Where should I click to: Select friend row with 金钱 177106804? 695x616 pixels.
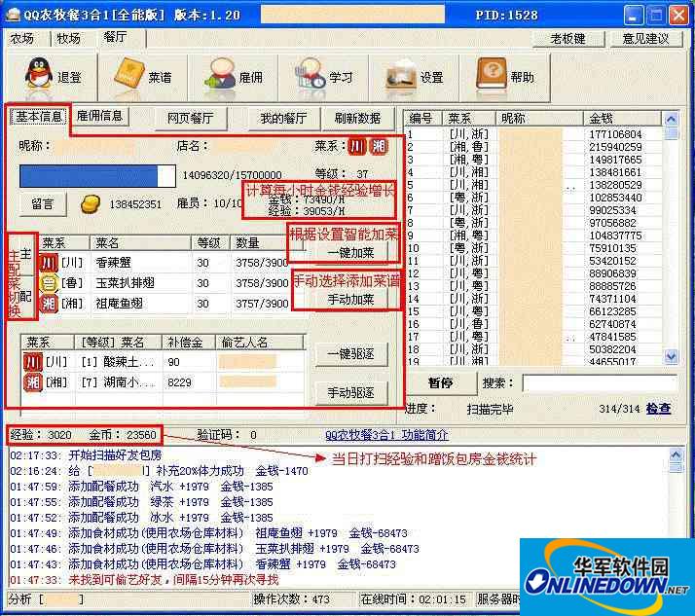534,134
